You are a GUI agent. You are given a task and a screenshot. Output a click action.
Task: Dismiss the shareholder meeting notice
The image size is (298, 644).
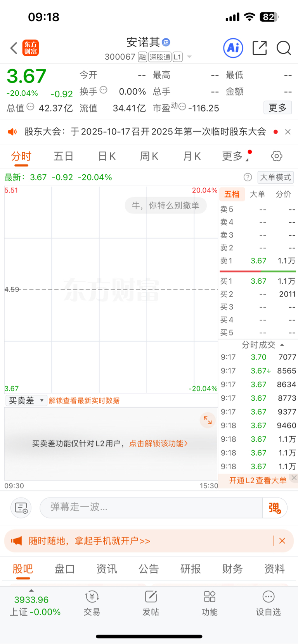(x=288, y=132)
